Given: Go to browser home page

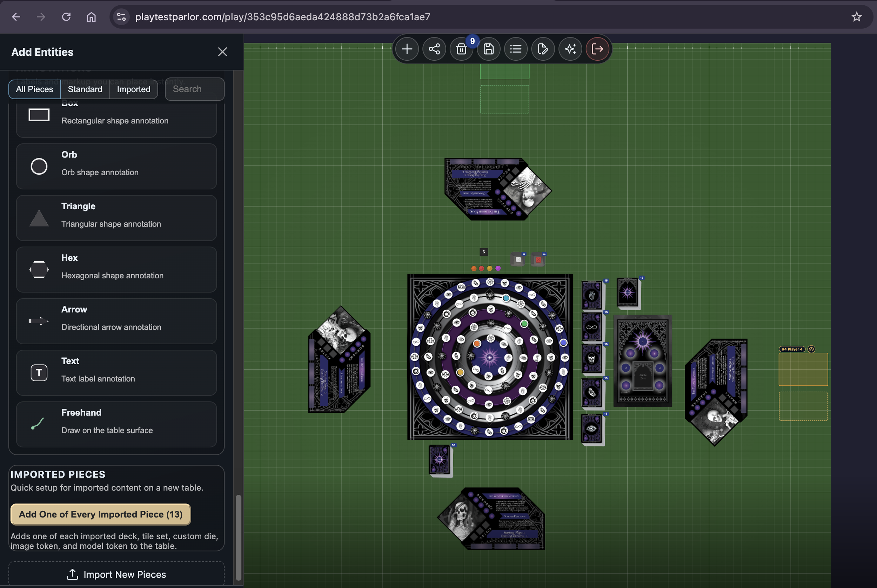Looking at the screenshot, I should point(91,17).
